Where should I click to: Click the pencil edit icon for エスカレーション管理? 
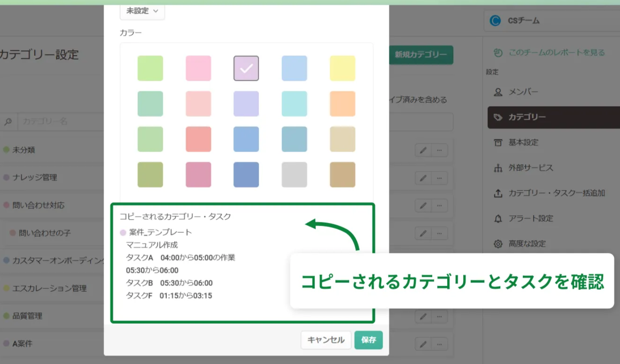[422, 288]
